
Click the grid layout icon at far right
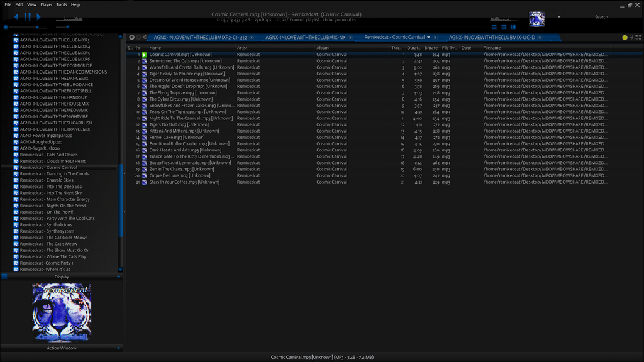click(x=638, y=37)
